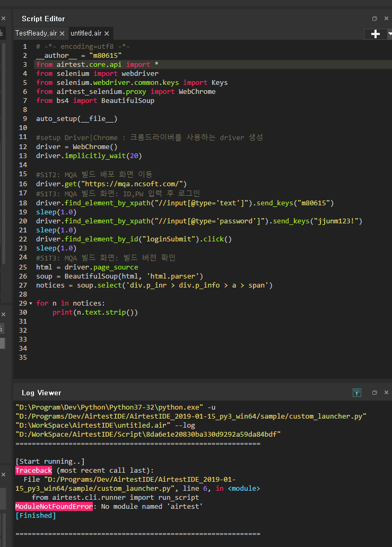392x547 pixels.
Task: Click the password xpath send_keys line
Action: (x=199, y=221)
